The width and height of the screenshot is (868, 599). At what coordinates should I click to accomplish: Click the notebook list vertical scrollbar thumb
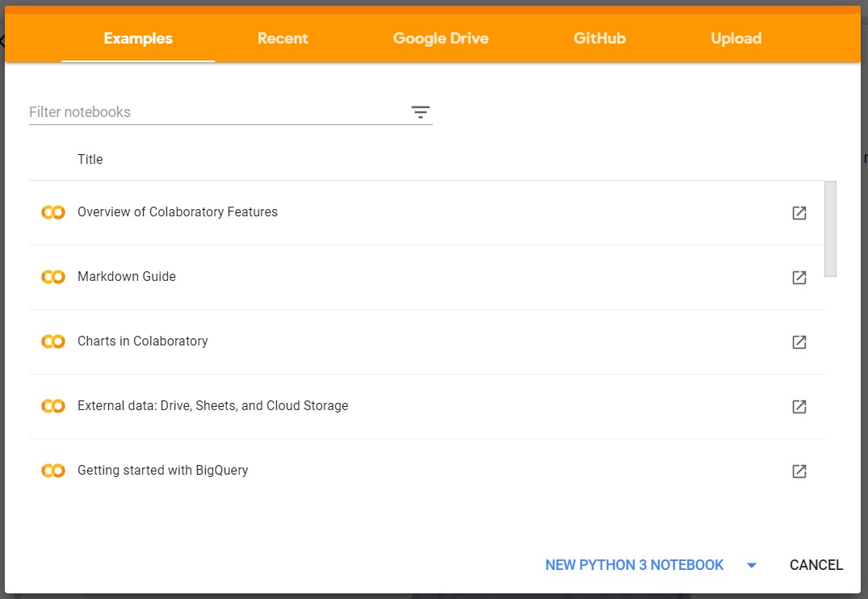(830, 228)
